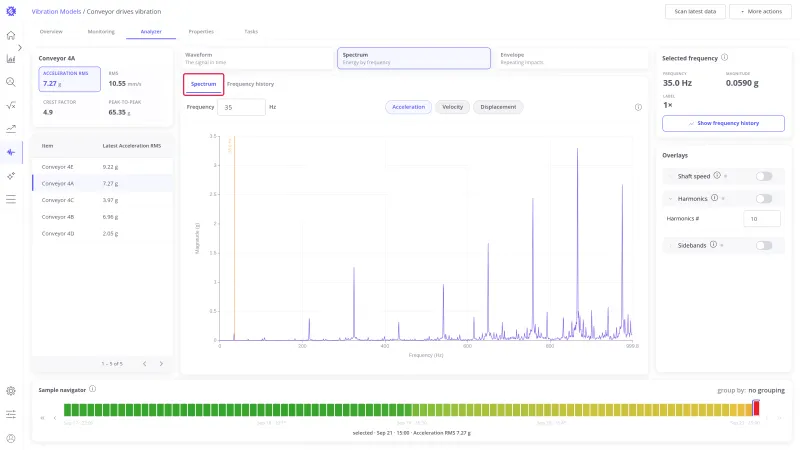The height and width of the screenshot is (450, 800).
Task: Select Conveyor 4D row
Action: (x=103, y=233)
